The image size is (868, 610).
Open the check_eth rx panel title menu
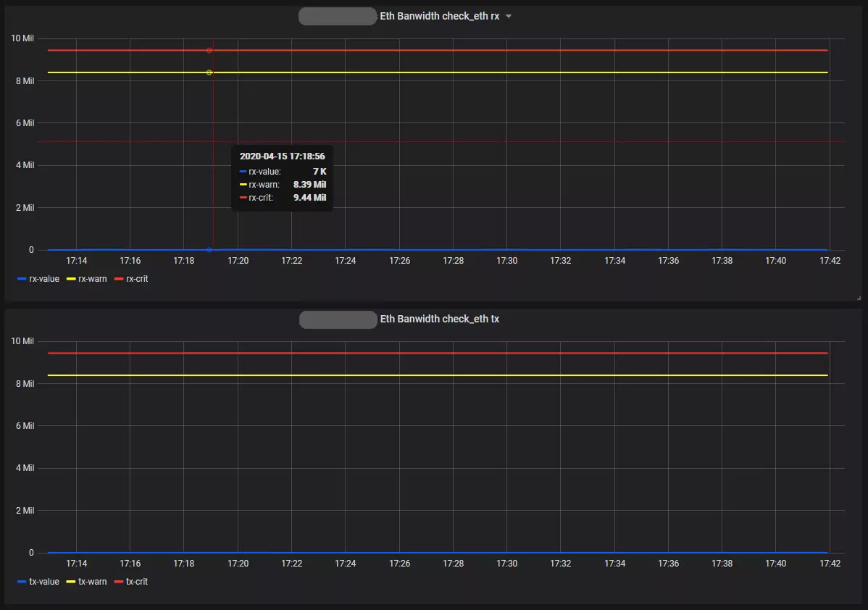click(x=440, y=16)
